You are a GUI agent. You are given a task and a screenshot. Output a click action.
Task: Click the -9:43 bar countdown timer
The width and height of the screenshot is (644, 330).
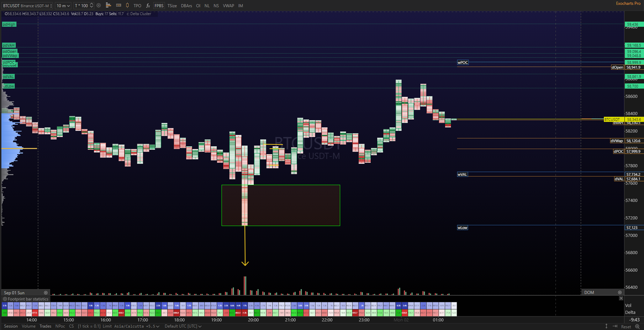[x=634, y=319]
